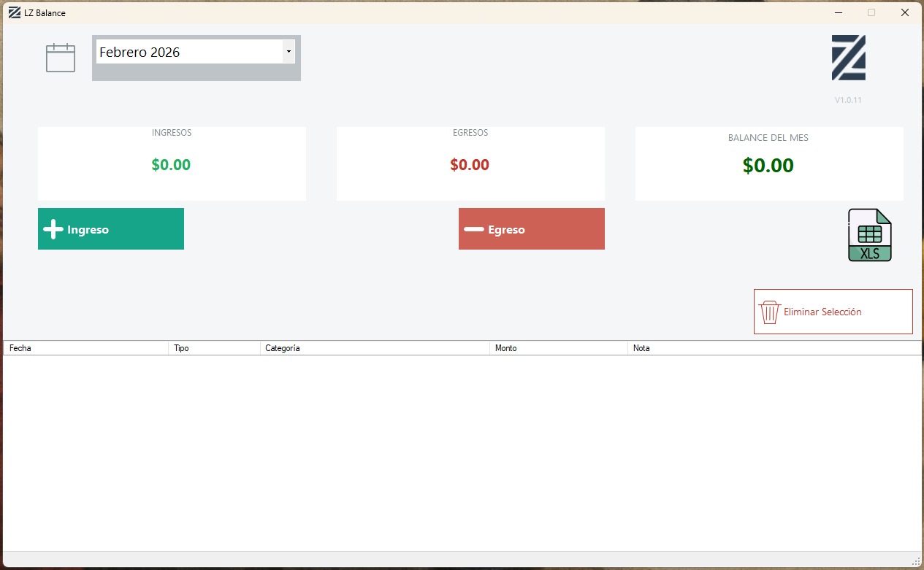Click the Ingresos total card

(x=172, y=163)
